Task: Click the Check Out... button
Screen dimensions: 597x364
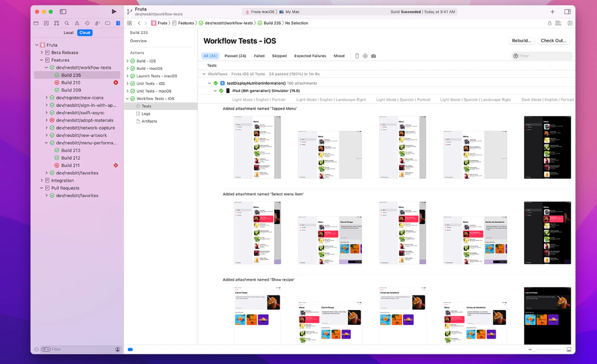Action: (555, 40)
